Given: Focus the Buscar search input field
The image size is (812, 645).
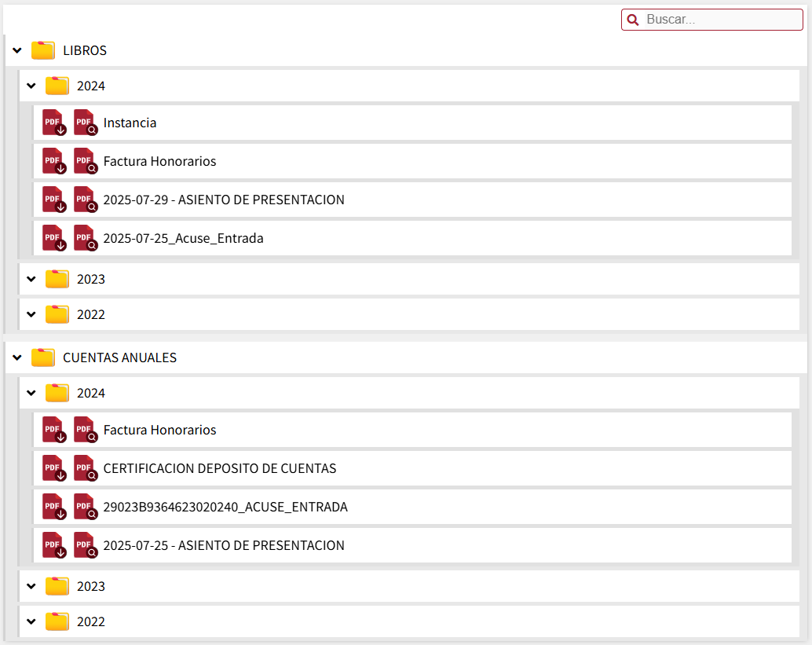Looking at the screenshot, I should click(719, 20).
